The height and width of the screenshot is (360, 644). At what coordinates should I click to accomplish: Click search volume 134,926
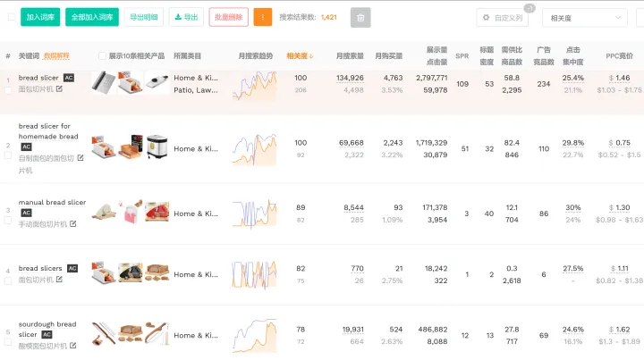[350, 78]
